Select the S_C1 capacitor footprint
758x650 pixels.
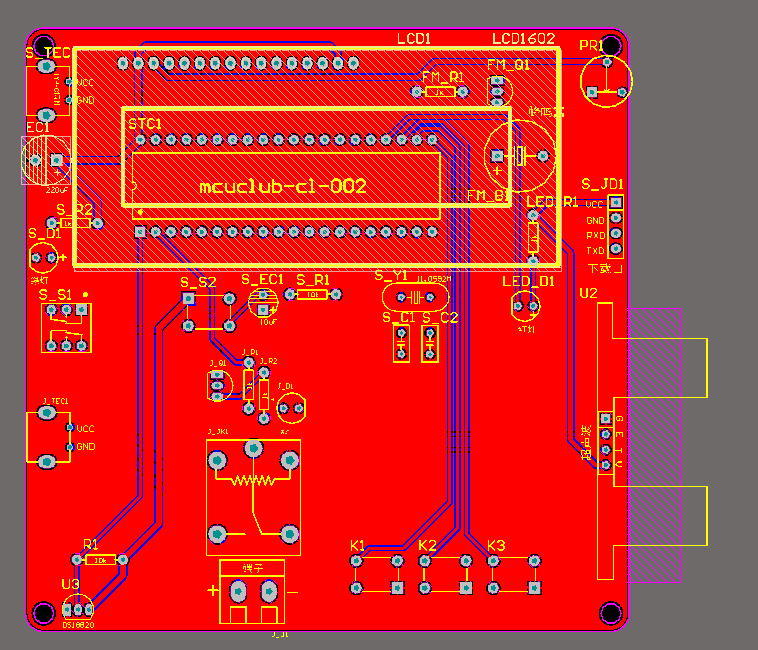coord(401,344)
